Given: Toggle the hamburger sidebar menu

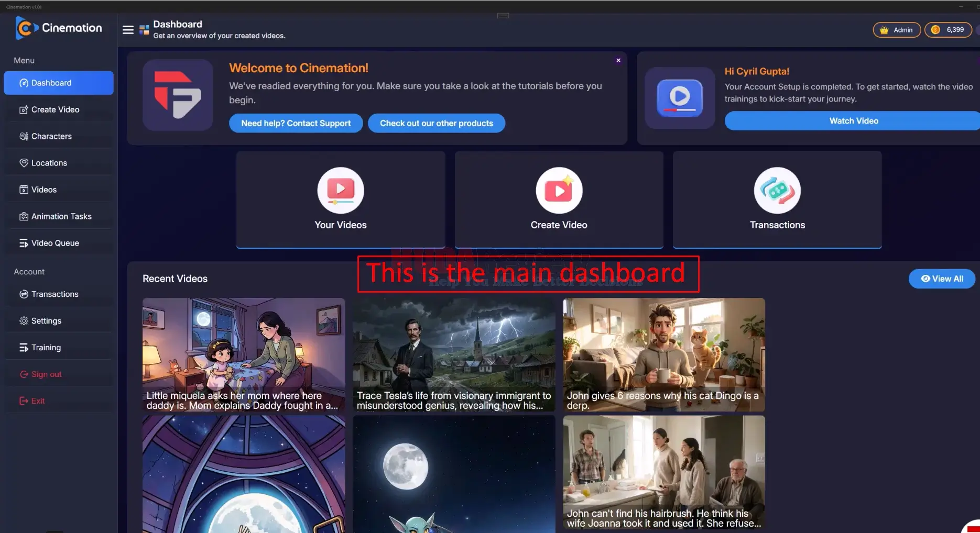Looking at the screenshot, I should tap(128, 30).
